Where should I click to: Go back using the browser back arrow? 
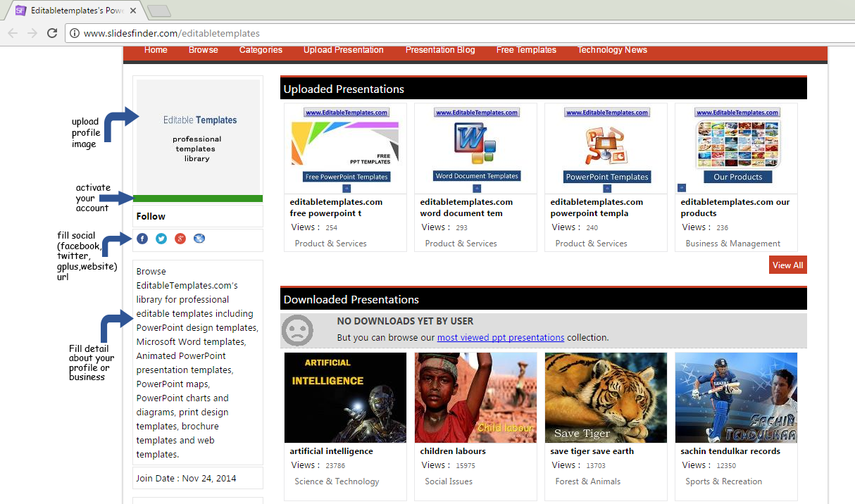[13, 33]
